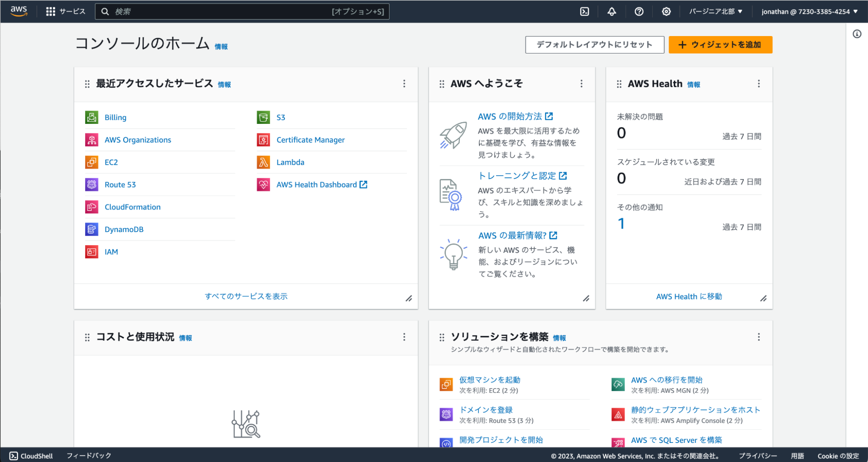868x462 pixels.
Task: Click フィードバック in the footer
Action: click(89, 455)
